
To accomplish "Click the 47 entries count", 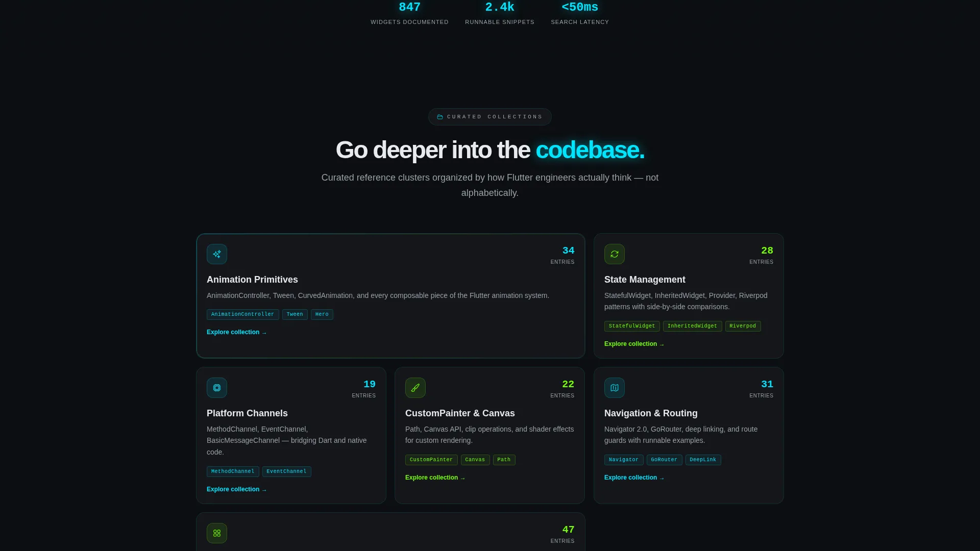I will click(x=562, y=534).
